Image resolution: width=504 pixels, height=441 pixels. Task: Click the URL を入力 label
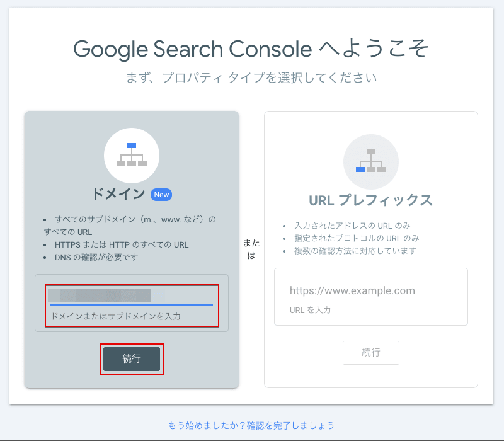click(x=310, y=310)
